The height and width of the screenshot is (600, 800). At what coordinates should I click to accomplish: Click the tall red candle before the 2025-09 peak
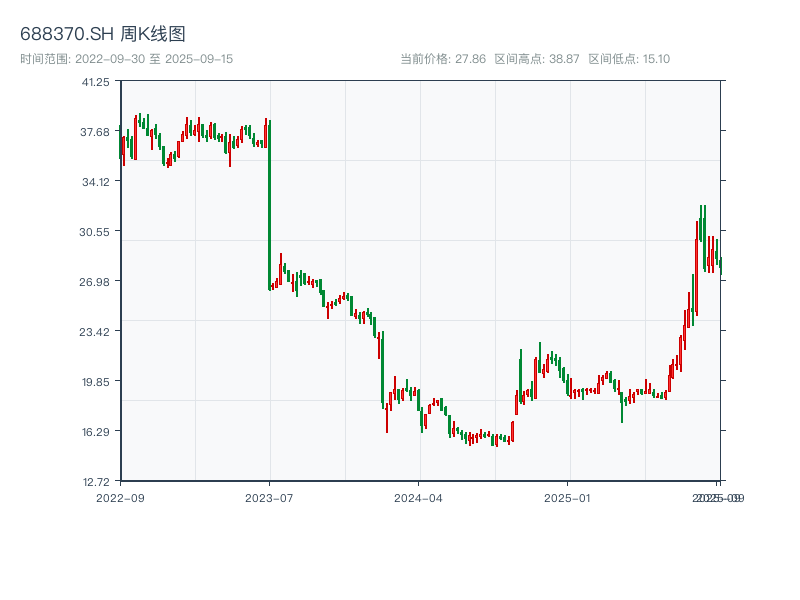point(696,268)
